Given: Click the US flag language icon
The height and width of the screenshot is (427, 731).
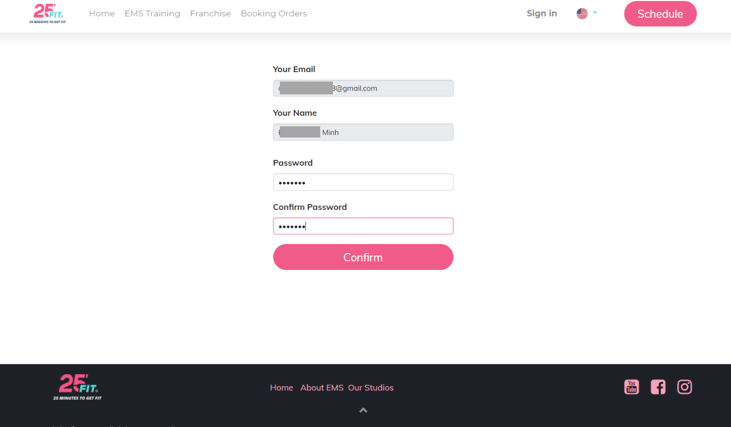Looking at the screenshot, I should [x=582, y=14].
